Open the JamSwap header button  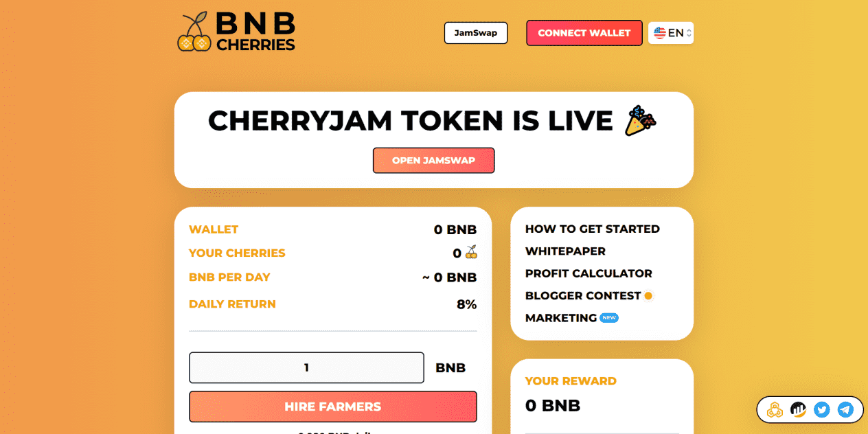[476, 33]
